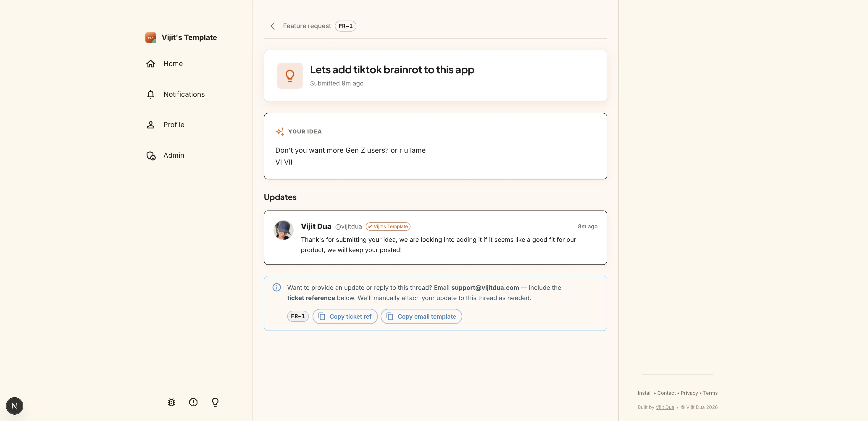Open the Terms footer link
868x421 pixels.
pos(710,393)
